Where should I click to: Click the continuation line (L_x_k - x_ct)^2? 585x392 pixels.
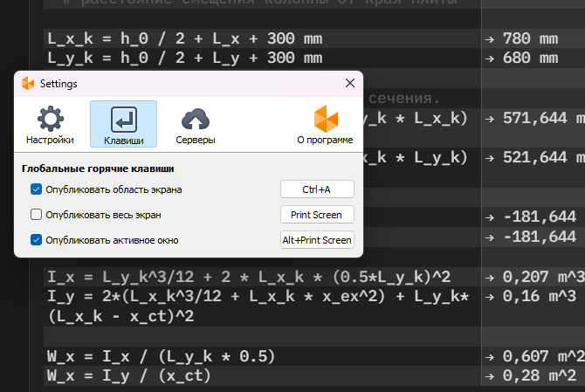pos(120,316)
